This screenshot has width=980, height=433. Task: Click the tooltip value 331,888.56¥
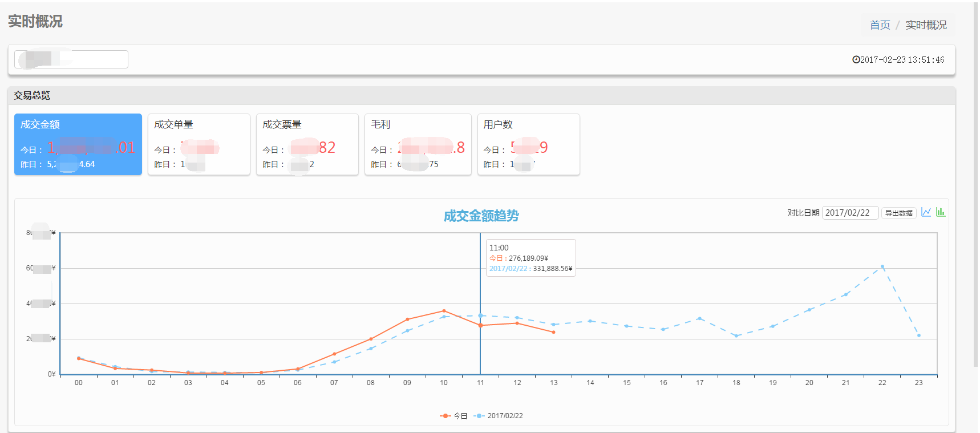553,269
